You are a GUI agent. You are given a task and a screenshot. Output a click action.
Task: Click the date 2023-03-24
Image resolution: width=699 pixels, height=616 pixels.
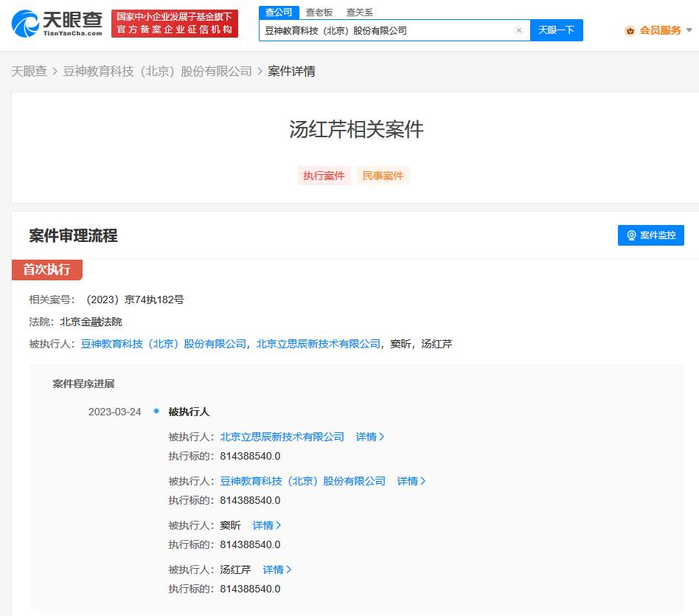114,412
